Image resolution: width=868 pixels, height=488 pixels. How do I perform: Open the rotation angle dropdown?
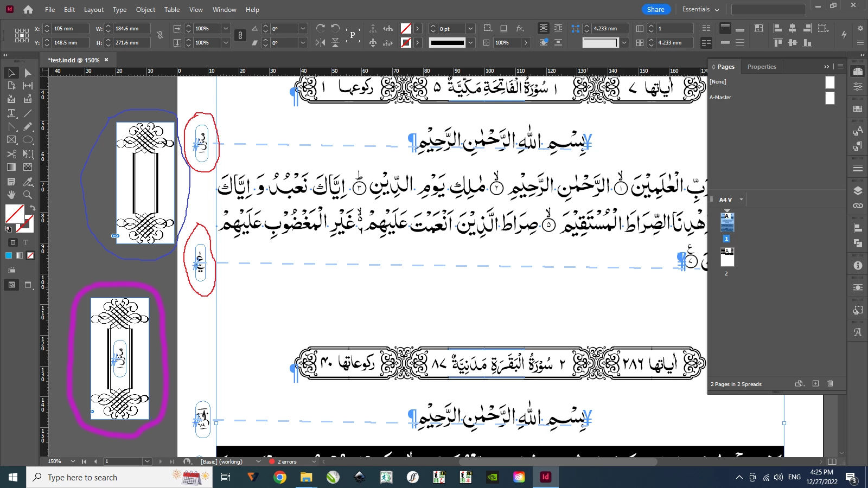pos(303,28)
